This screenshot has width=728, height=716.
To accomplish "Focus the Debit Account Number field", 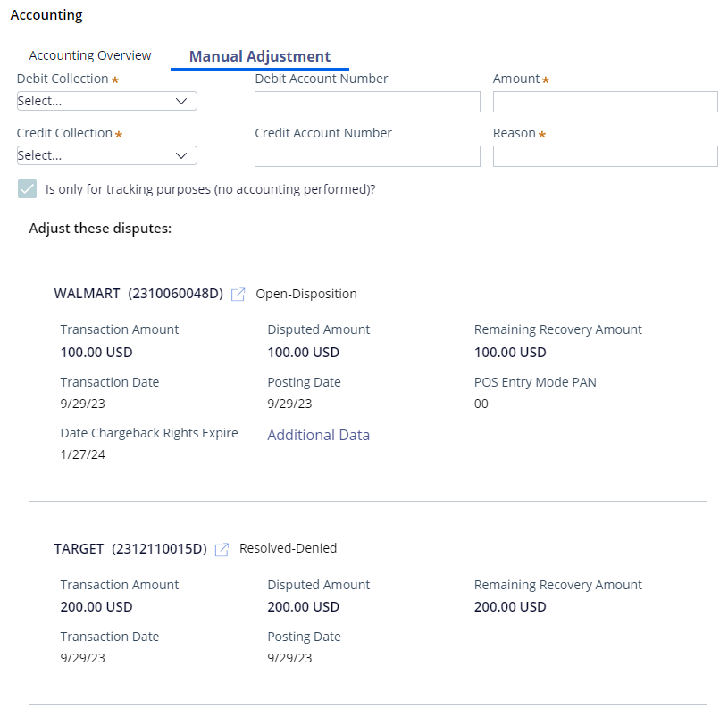I will point(367,102).
